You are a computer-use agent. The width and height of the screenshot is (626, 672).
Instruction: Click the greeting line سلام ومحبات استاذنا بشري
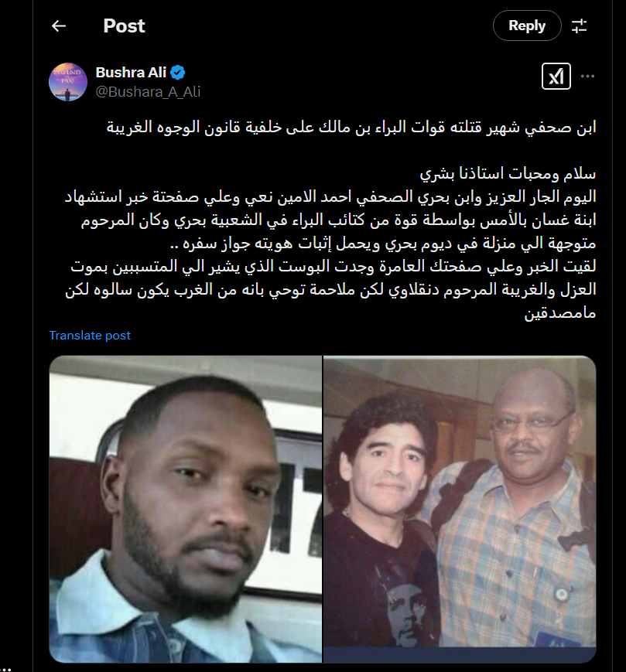click(x=508, y=173)
